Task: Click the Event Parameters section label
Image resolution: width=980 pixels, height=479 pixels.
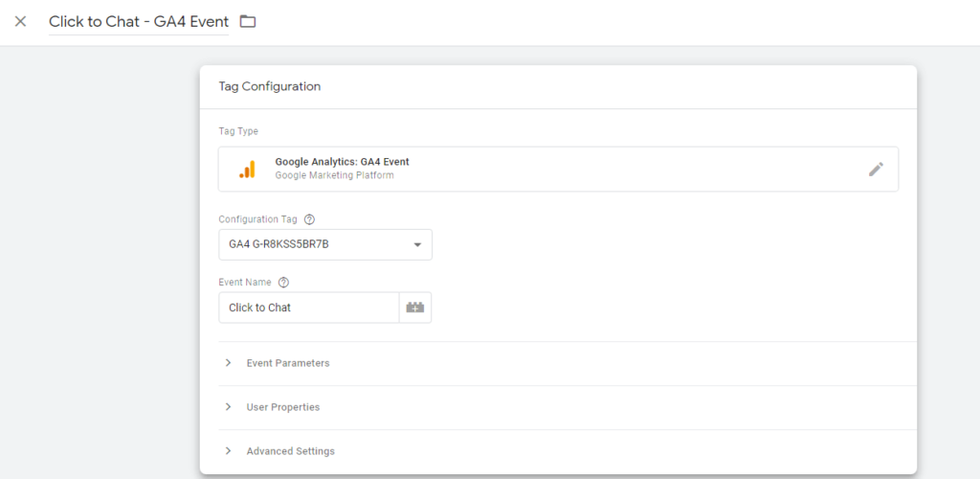Action: pos(288,363)
